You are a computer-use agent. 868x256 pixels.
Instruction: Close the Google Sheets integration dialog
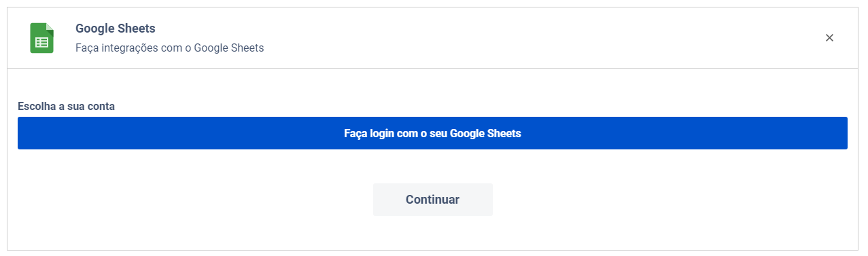[x=829, y=38]
